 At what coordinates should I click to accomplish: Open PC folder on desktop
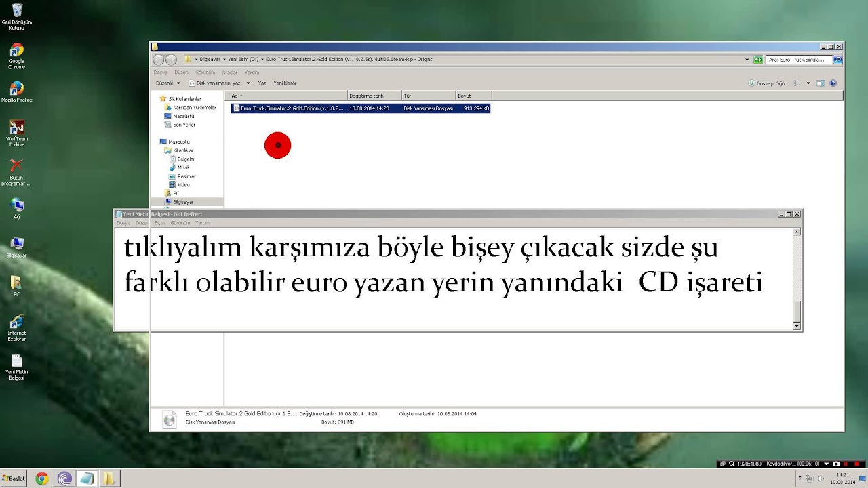click(17, 286)
